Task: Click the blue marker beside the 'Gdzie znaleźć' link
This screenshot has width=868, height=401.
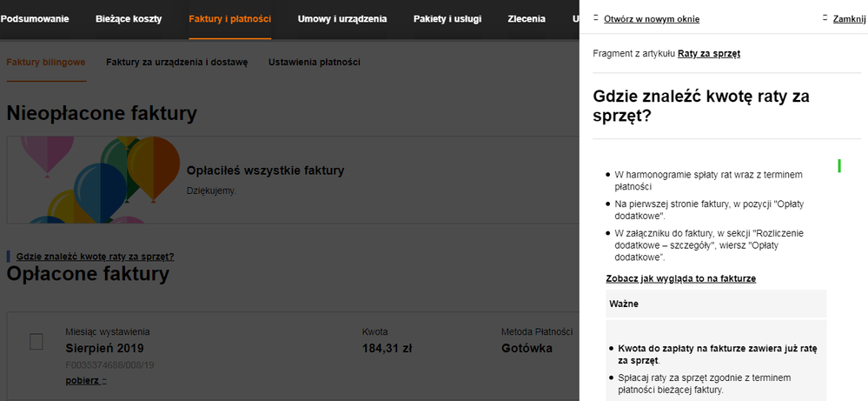Action: 9,257
